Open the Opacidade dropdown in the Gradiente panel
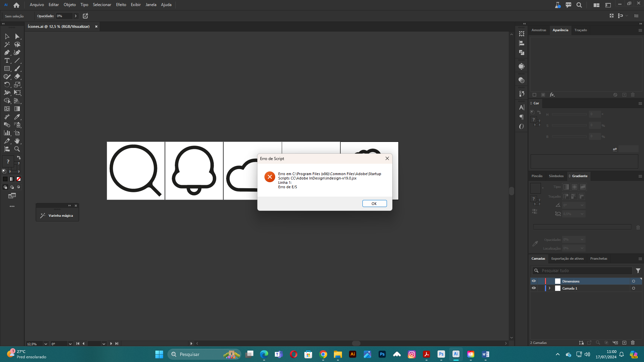644x362 pixels. (582, 239)
